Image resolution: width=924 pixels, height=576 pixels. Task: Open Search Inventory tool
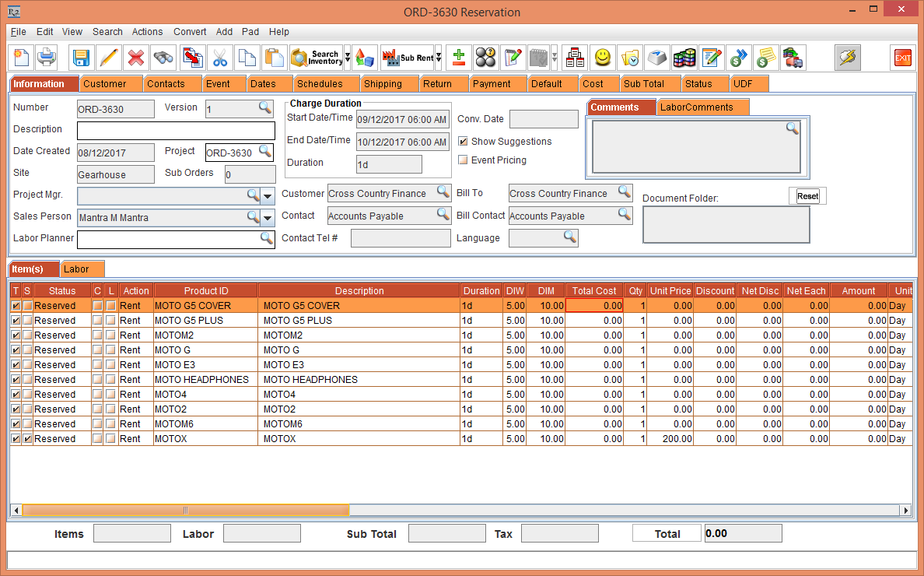[x=316, y=58]
